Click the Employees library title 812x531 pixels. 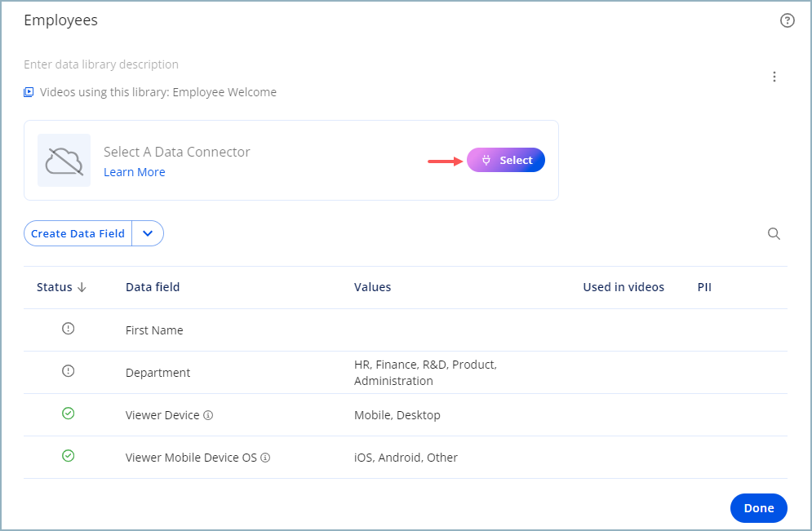coord(60,20)
